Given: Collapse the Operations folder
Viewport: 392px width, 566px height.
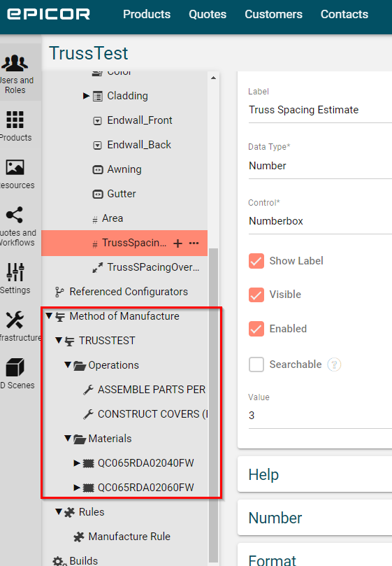Looking at the screenshot, I should click(68, 365).
